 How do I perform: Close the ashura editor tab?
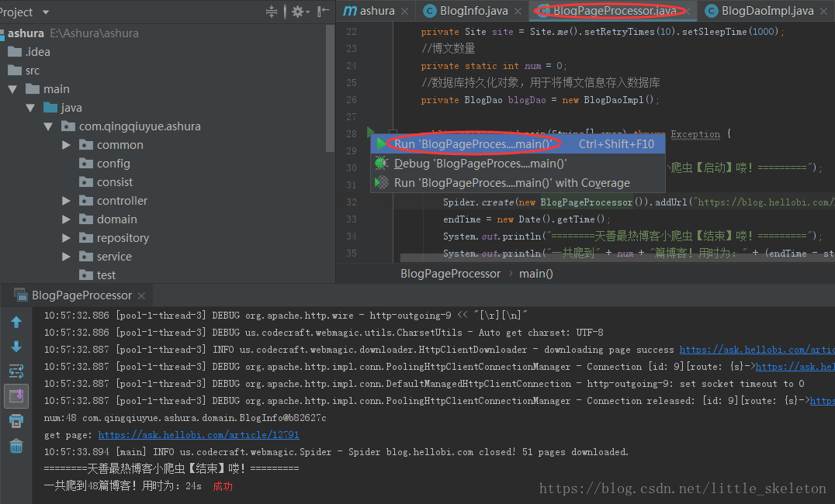click(405, 11)
